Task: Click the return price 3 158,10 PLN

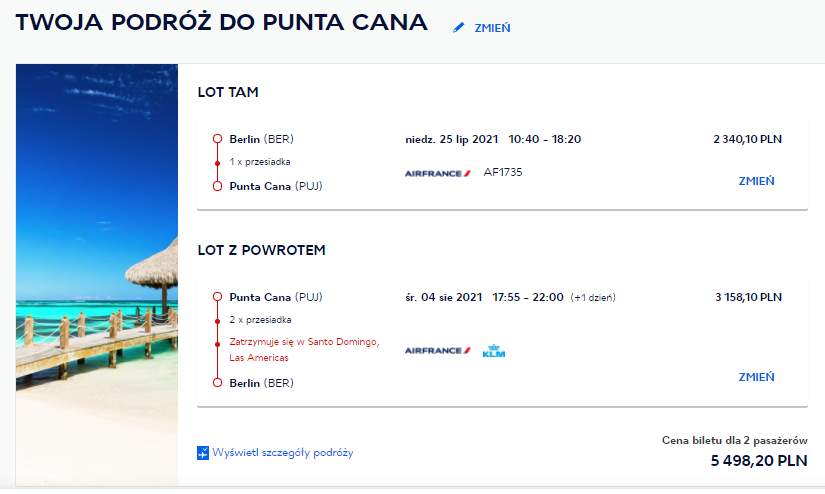Action: pos(748,297)
